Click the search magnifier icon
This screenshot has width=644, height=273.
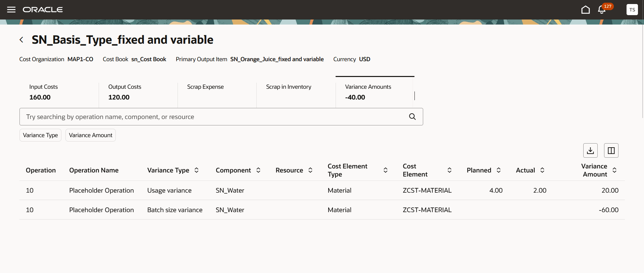[412, 117]
